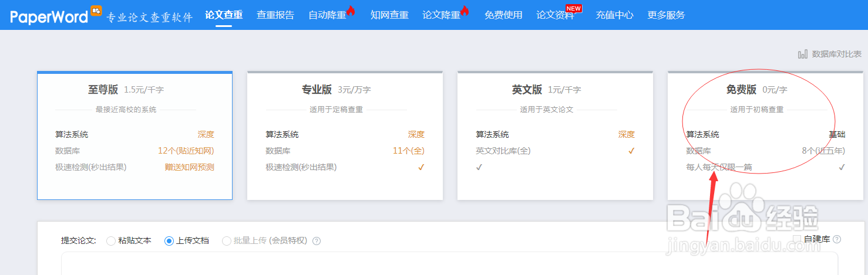Open the 自动降重 menu item
The width and height of the screenshot is (868, 275).
(327, 15)
